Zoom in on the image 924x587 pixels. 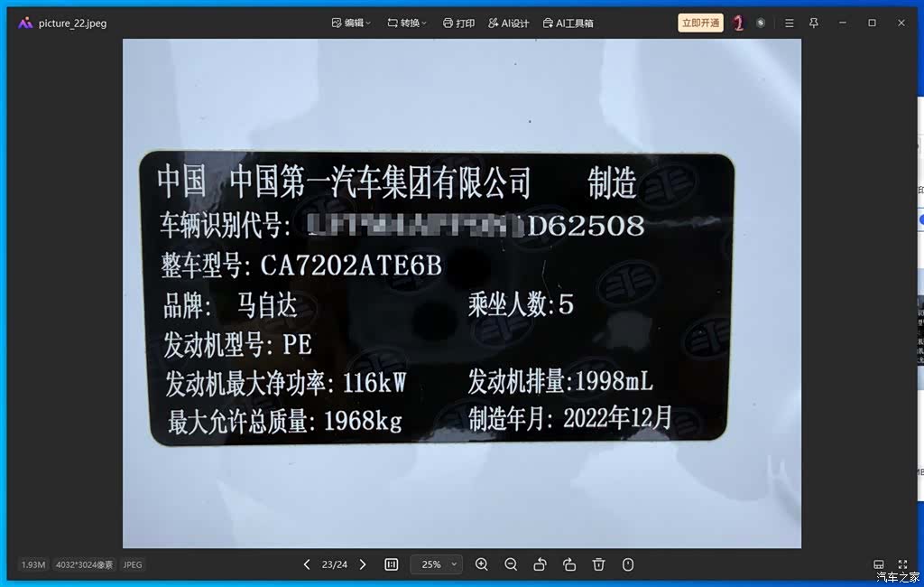482,564
